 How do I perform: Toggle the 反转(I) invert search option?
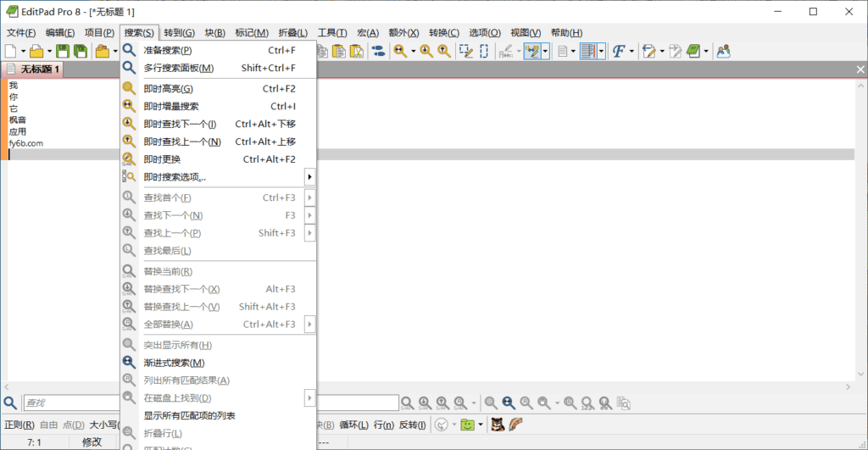(x=412, y=425)
